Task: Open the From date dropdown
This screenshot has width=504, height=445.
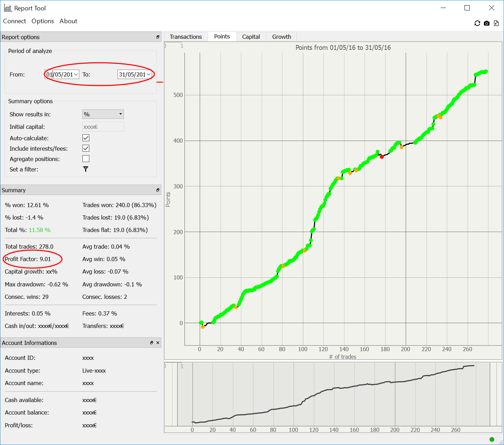Action: coord(76,74)
